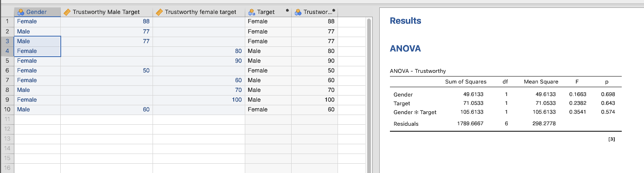This screenshot has width=644, height=173.
Task: Click the ruler icon beside Trustworthy female target
Action: (x=159, y=12)
